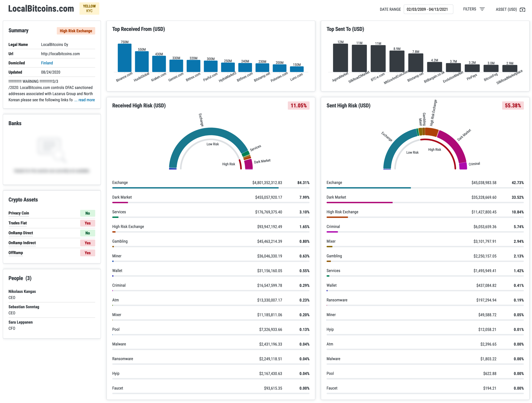Image resolution: width=532 pixels, height=403 pixels.
Task: Click the Privacy Coin No badge
Action: coord(88,213)
